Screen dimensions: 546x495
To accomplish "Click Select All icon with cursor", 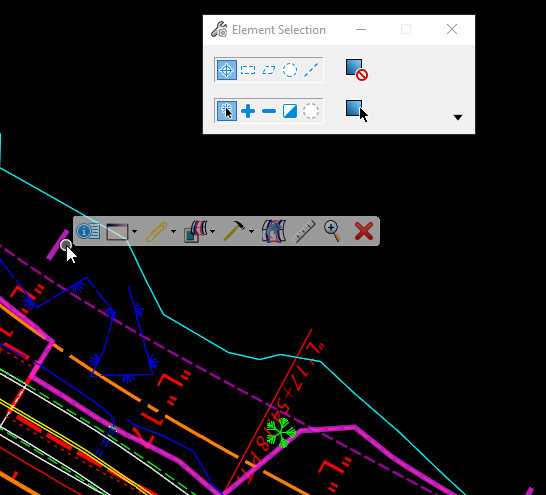I will 357,111.
